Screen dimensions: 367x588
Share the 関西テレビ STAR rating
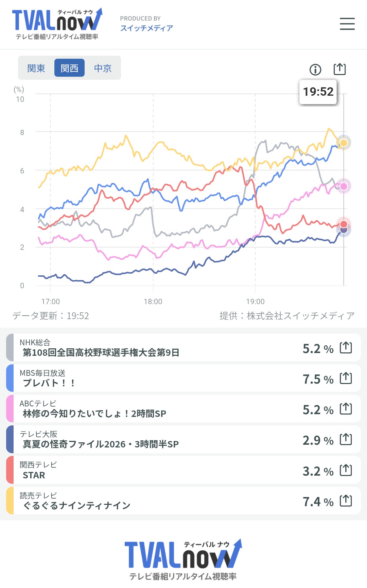point(346,470)
